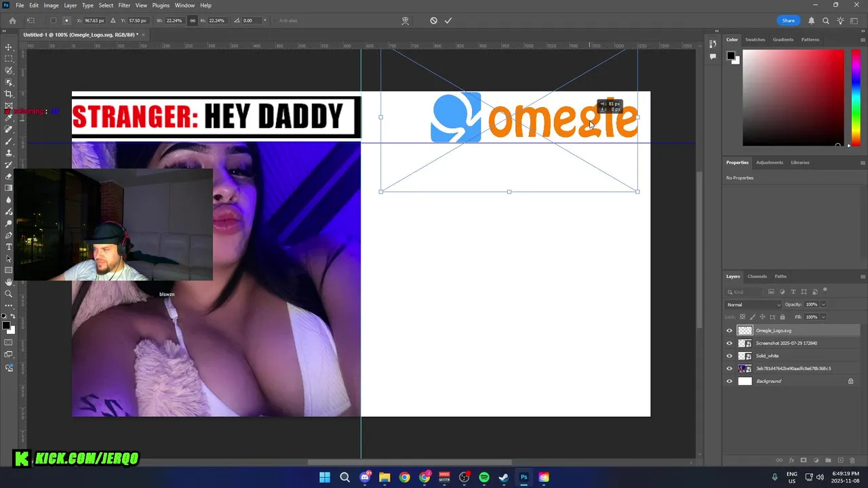Open the Fill slider dropdown arrow

[823, 317]
